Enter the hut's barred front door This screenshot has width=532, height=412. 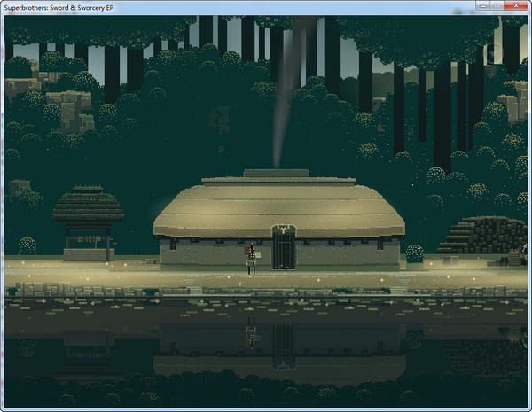(x=284, y=251)
